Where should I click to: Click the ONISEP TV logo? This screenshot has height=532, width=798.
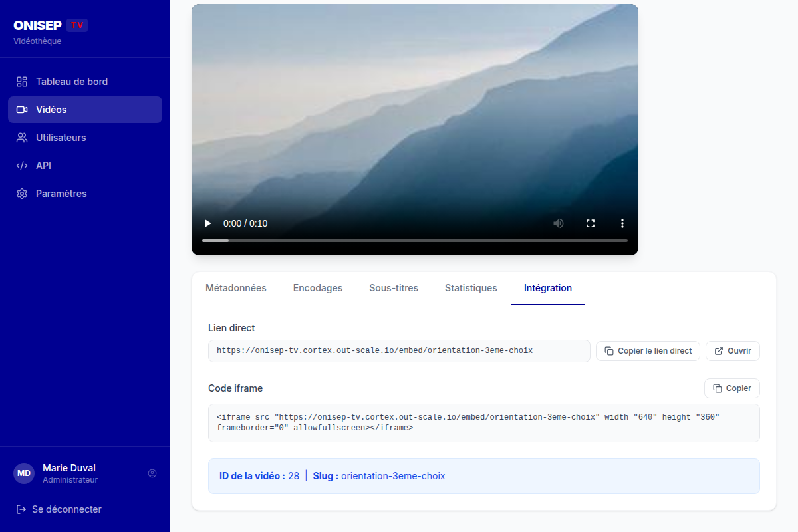tap(51, 25)
